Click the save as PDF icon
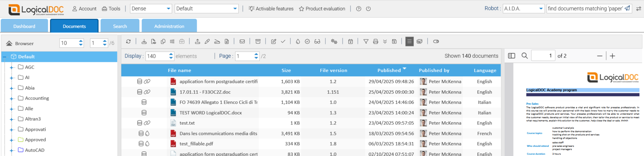644x156 pixels. [154, 41]
